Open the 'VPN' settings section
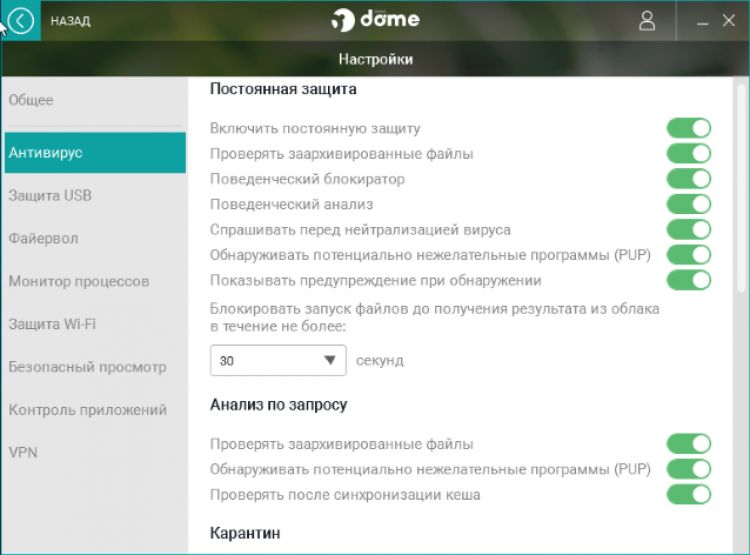 tap(23, 452)
